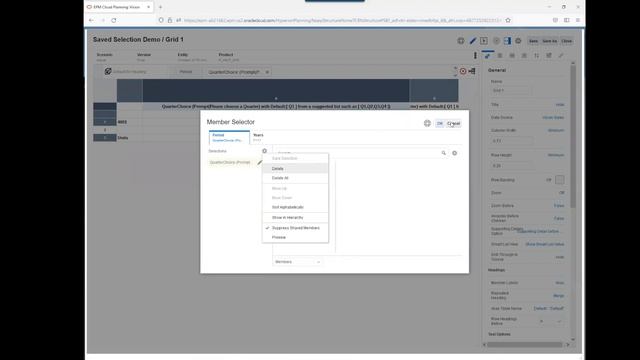Click the Save button in header
The image size is (640, 360).
[x=533, y=41]
